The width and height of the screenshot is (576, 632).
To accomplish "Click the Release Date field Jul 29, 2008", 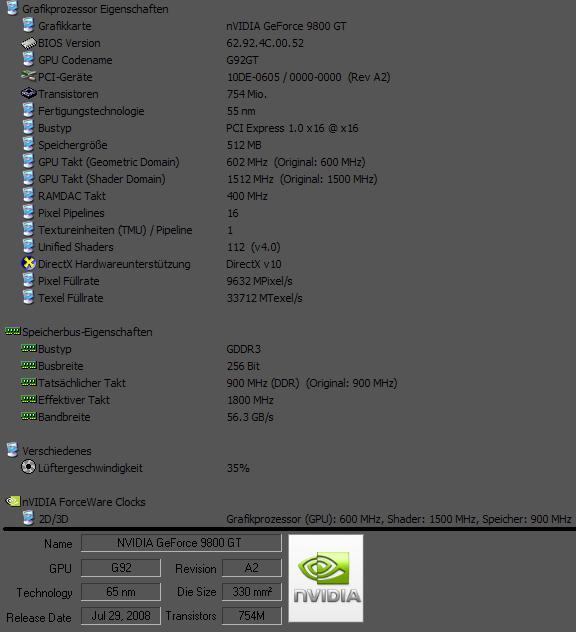I will (x=121, y=616).
